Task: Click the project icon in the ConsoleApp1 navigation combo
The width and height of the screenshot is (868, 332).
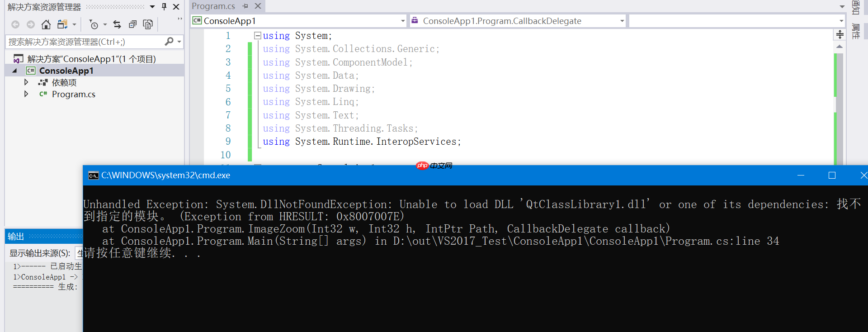Action: click(x=197, y=21)
